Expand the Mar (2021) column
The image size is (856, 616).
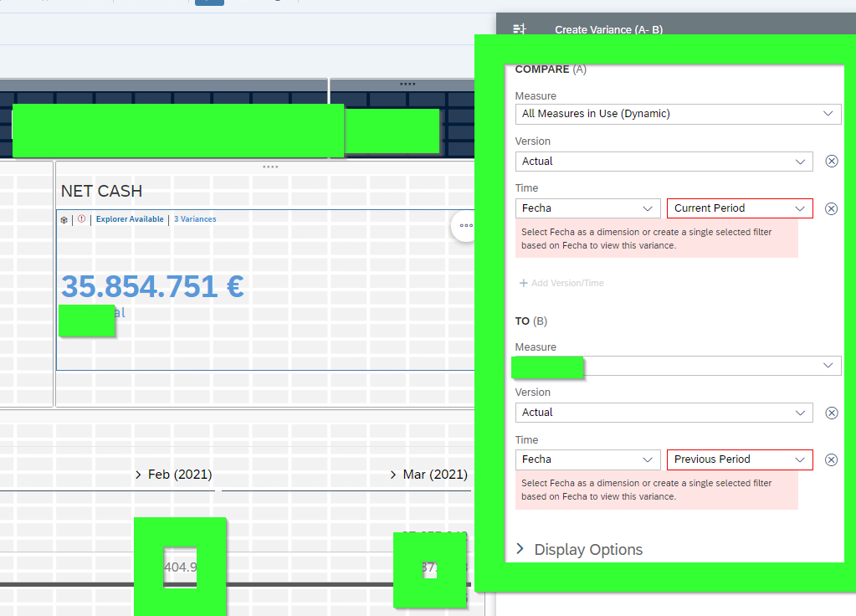(393, 475)
